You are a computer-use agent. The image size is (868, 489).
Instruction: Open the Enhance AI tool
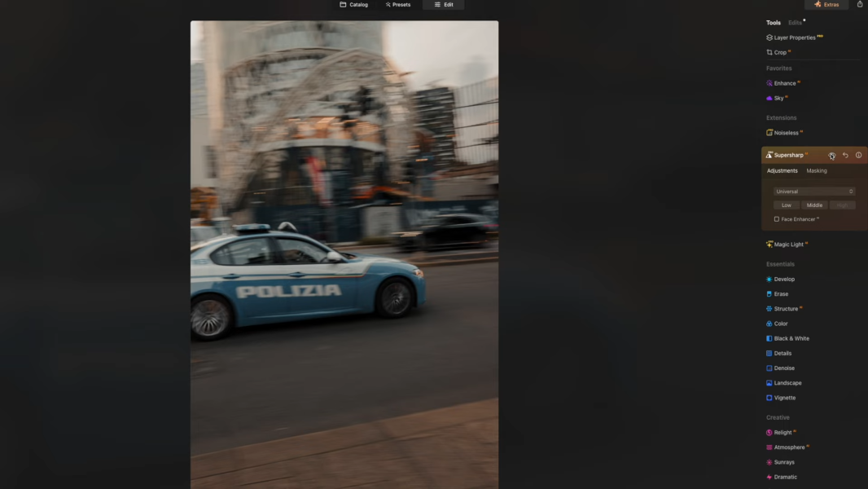click(783, 84)
